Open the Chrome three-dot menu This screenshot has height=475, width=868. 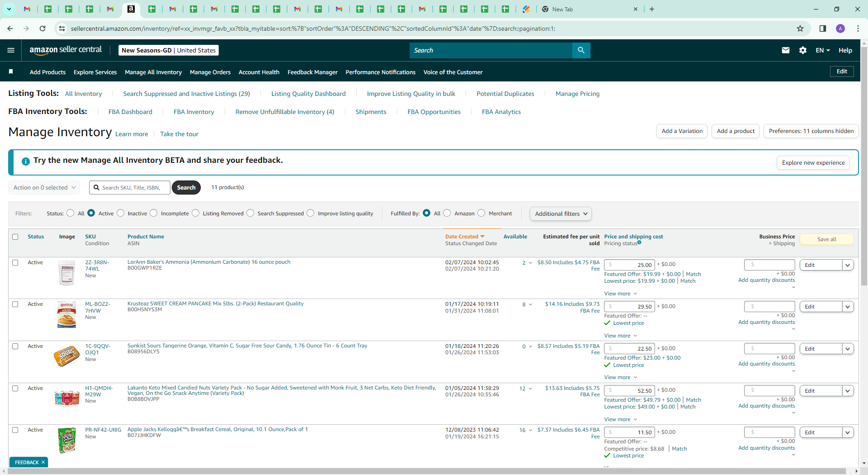tap(858, 28)
